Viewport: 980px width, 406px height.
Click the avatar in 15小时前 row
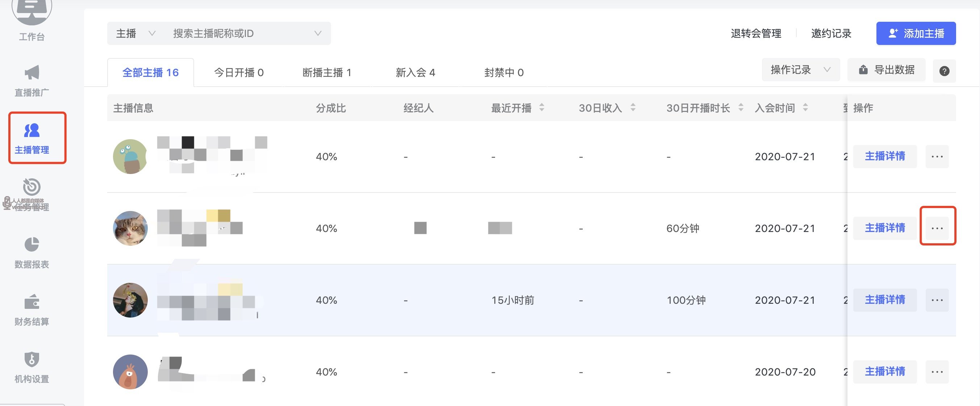pos(130,300)
